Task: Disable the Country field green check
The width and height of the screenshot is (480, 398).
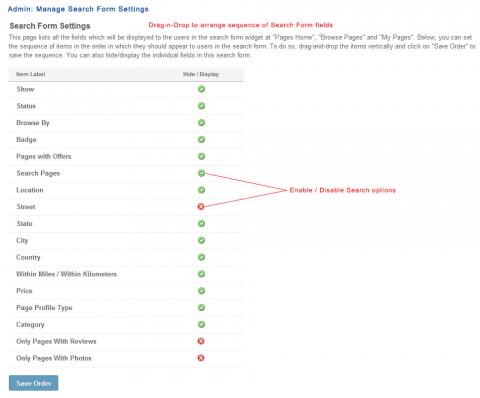Action: [201, 257]
